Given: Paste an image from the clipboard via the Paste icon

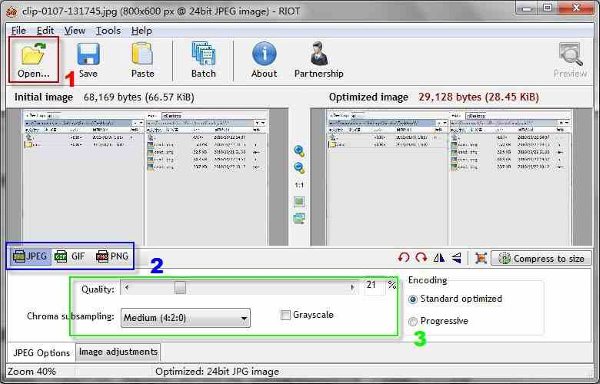Looking at the screenshot, I should (143, 60).
